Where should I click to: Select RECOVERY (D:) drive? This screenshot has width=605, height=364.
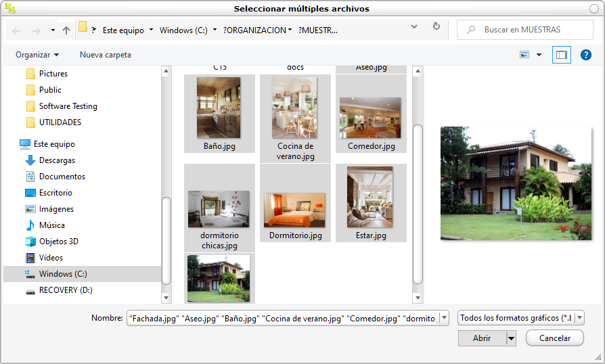pos(65,290)
